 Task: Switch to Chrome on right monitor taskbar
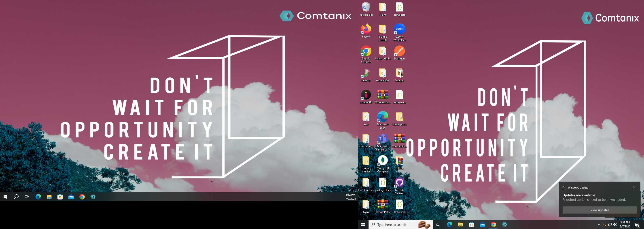coord(493,225)
